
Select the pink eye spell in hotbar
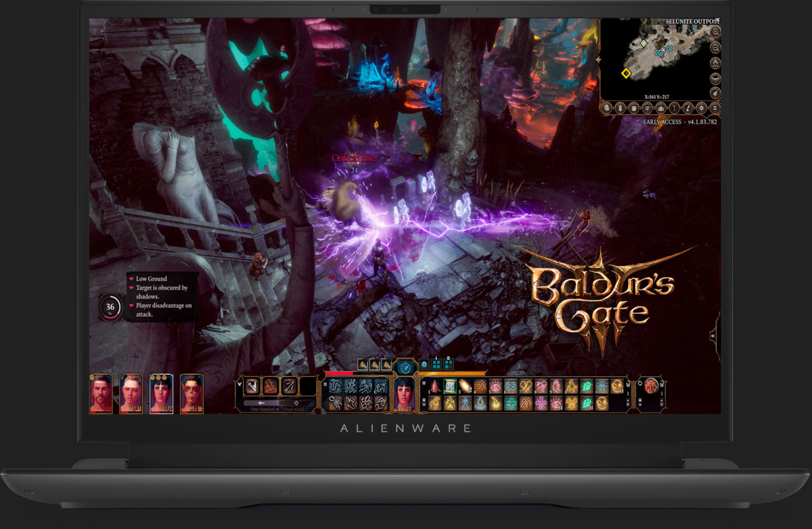click(495, 387)
